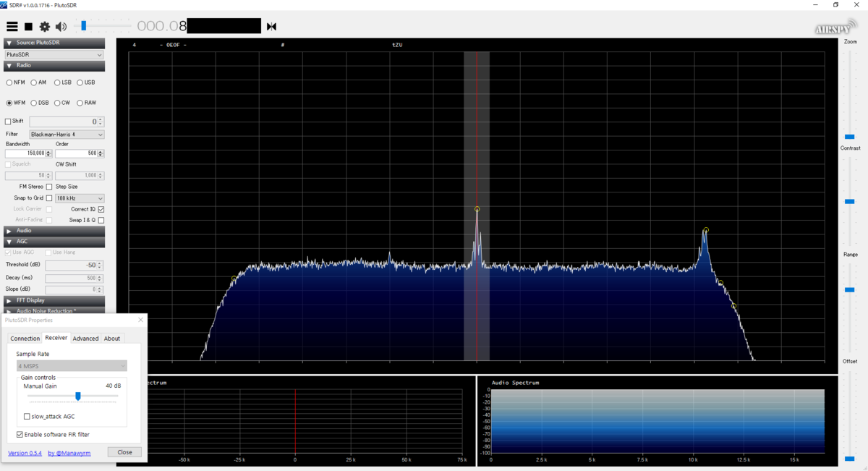Screen dimensions: 868x471
Task: Uncheck the Correct IQ checkbox
Action: click(x=101, y=209)
